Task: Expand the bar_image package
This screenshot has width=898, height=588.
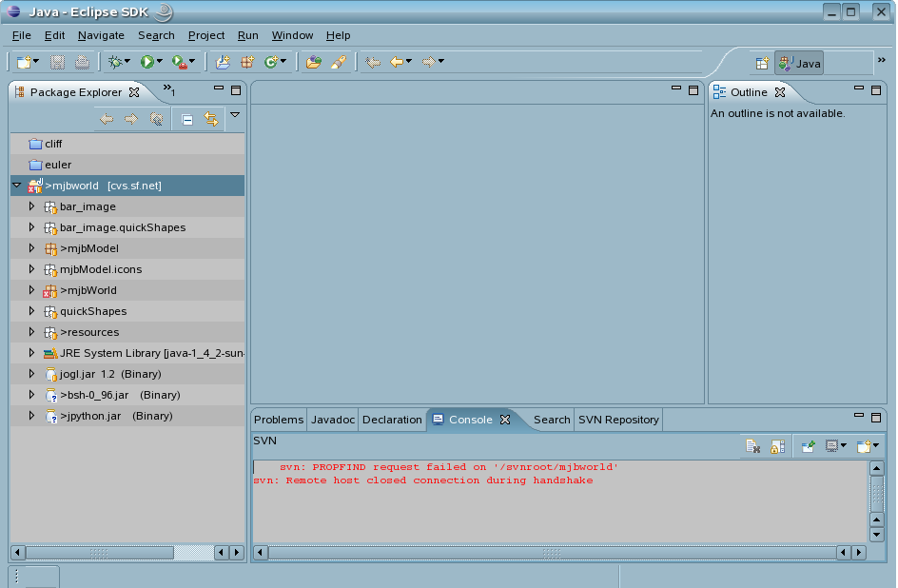Action: point(31,206)
